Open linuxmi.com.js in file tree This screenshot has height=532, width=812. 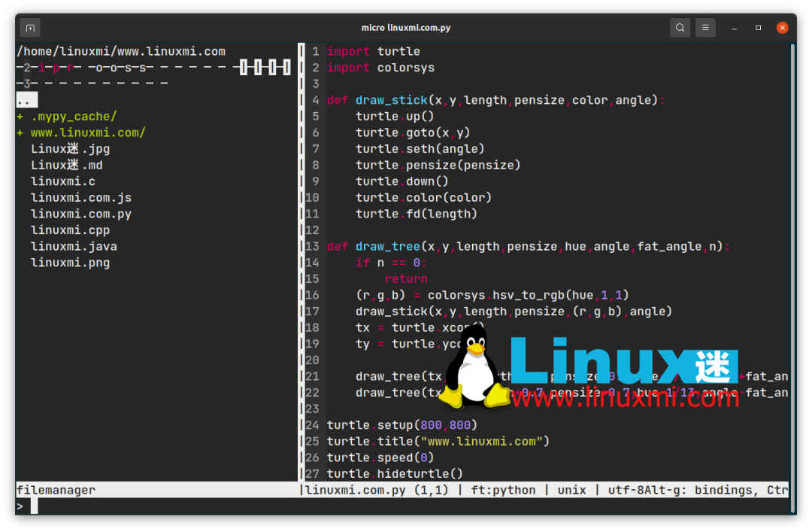(81, 198)
